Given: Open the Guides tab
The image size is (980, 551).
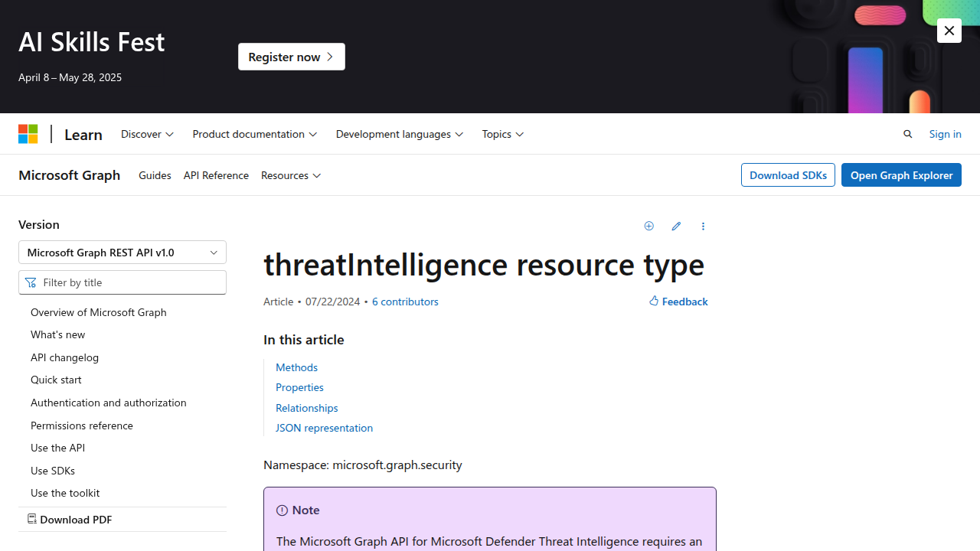Looking at the screenshot, I should (x=155, y=175).
